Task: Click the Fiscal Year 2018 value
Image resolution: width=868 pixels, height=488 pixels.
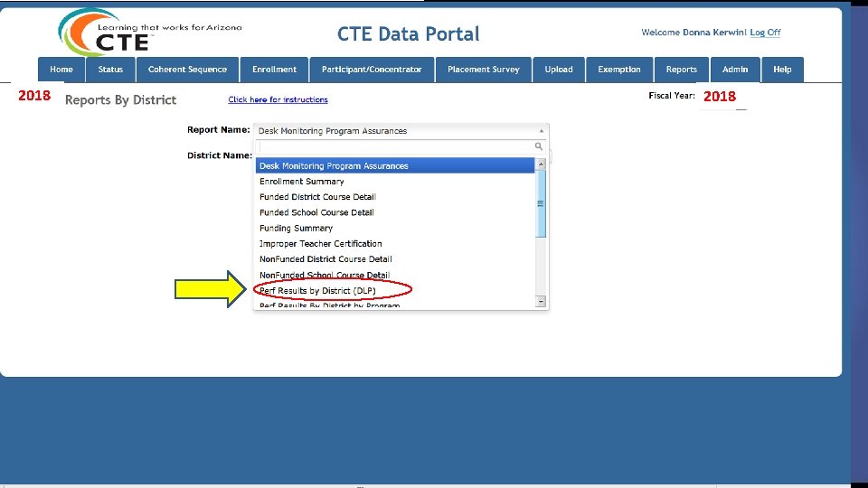Action: click(x=720, y=97)
